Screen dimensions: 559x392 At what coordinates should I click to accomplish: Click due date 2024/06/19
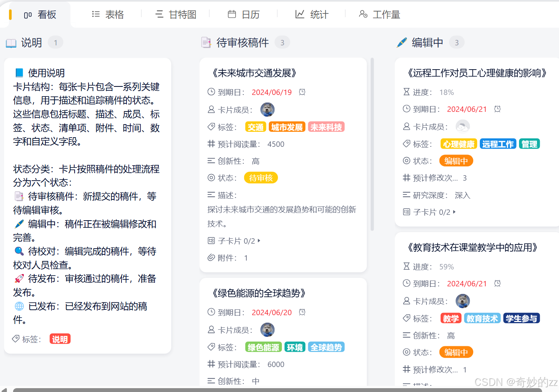272,92
